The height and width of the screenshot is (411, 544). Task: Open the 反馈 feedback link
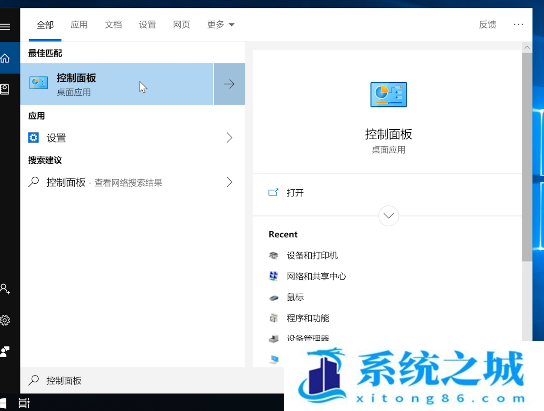pos(487,25)
